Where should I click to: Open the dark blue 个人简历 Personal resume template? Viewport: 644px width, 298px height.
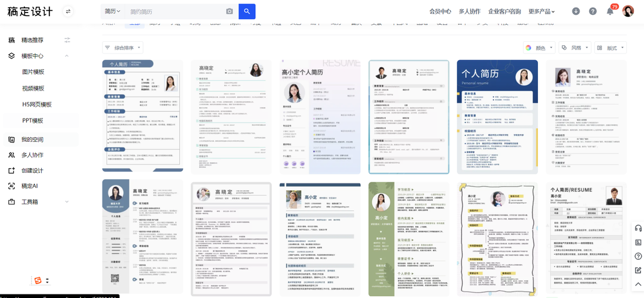click(x=497, y=117)
